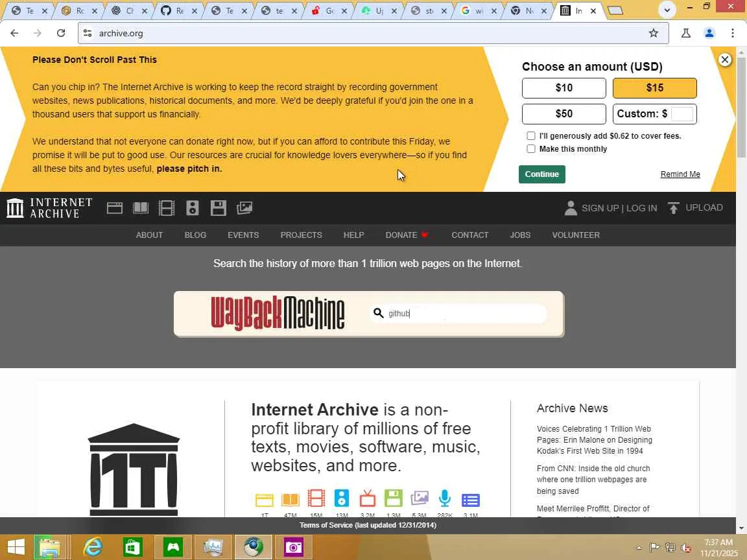Click the green floppy software icon (1.3M)
Viewport: 747px width, 560px height.
pyautogui.click(x=394, y=498)
